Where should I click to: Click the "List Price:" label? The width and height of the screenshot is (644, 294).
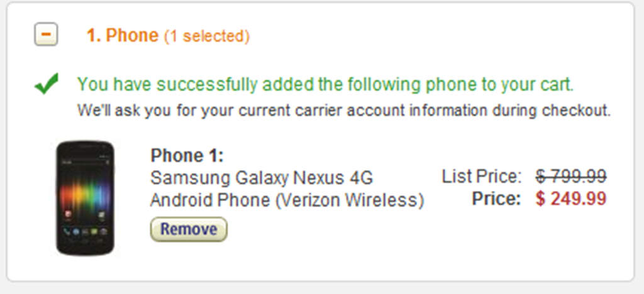(482, 177)
